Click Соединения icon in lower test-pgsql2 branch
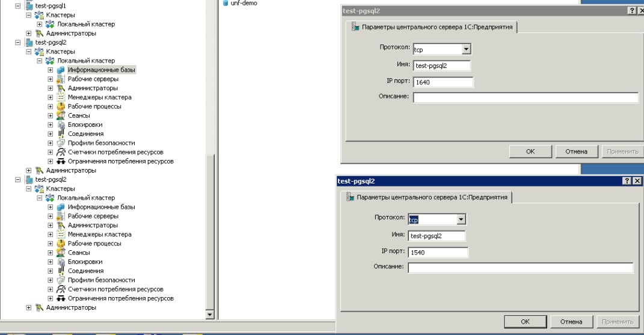Image resolution: width=644 pixels, height=335 pixels. (61, 271)
